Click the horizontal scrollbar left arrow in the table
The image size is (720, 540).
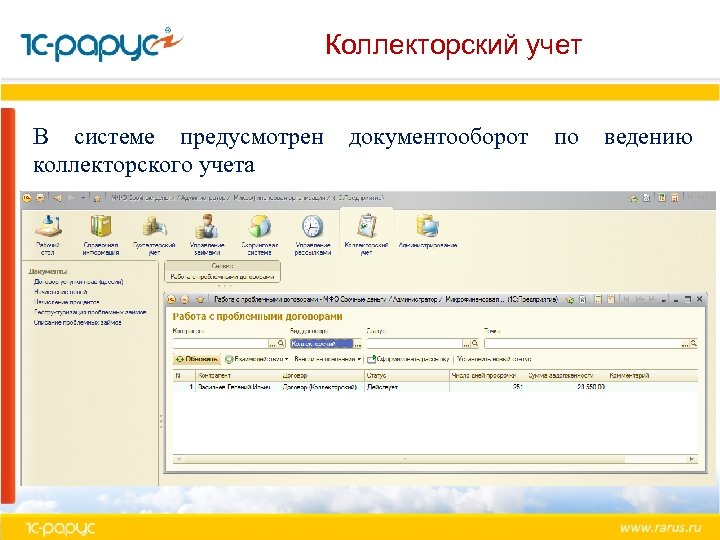179,459
